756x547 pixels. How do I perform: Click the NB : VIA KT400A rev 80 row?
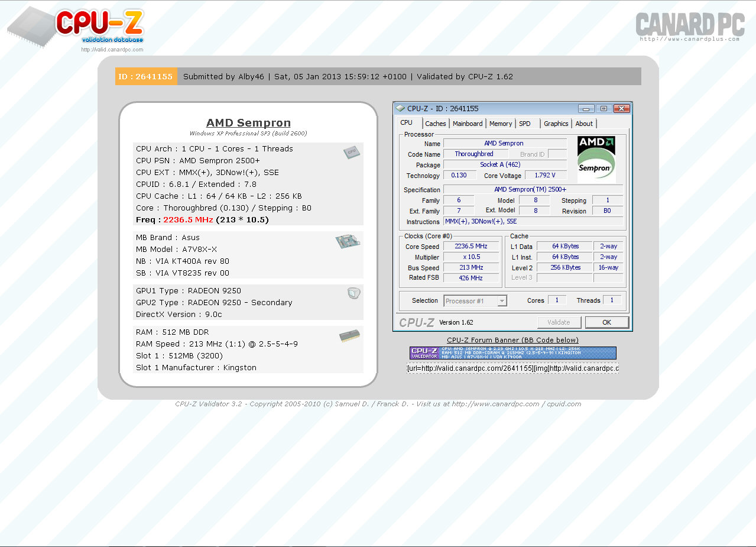(248, 261)
